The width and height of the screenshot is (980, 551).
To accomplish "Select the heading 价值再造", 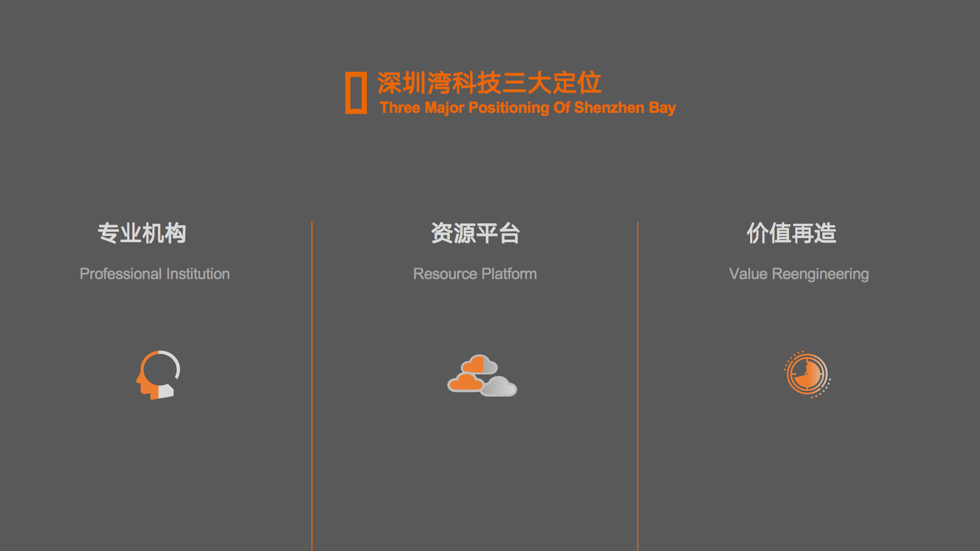I will coord(791,233).
